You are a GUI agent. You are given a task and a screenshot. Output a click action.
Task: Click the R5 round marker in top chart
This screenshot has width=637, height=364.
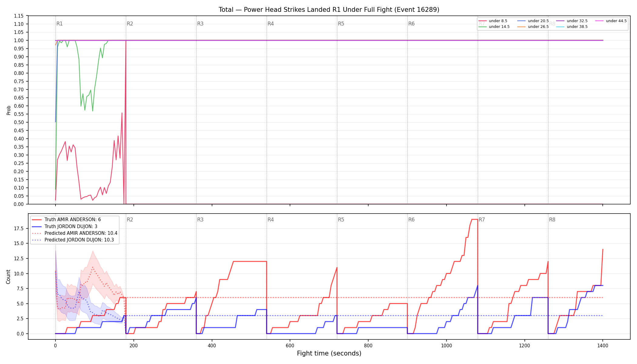pyautogui.click(x=341, y=24)
